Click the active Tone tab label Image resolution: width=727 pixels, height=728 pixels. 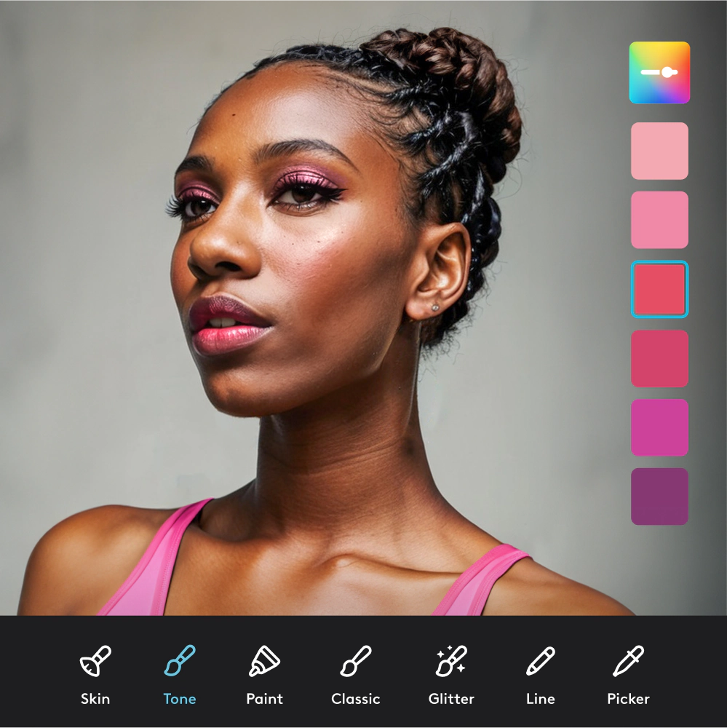coord(178,699)
